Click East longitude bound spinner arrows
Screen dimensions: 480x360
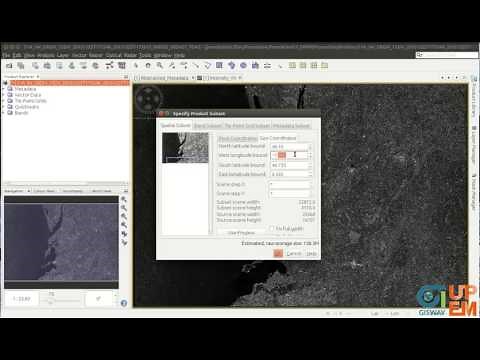click(310, 174)
